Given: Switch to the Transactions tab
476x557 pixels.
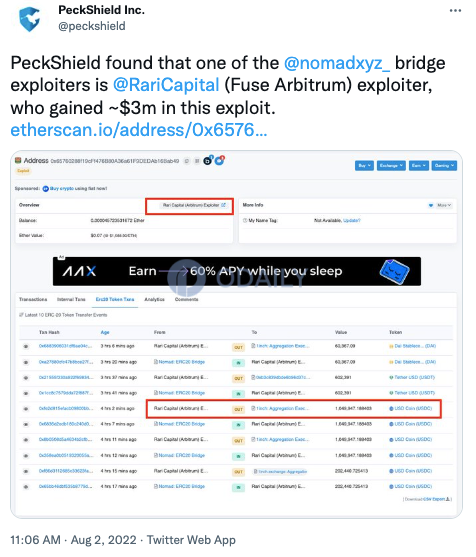Looking at the screenshot, I should click(x=33, y=299).
